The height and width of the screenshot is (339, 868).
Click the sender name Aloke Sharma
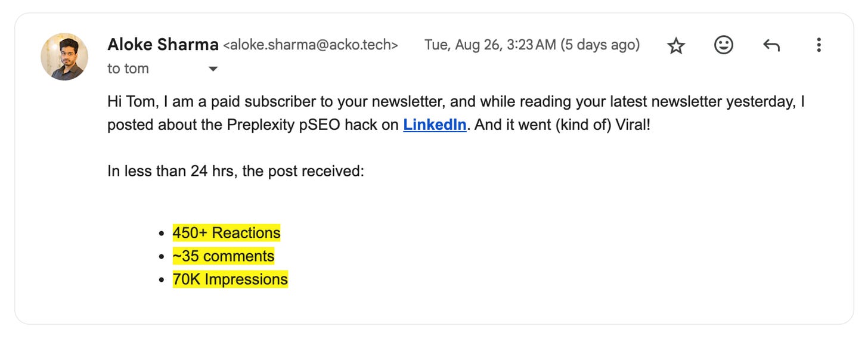point(163,45)
